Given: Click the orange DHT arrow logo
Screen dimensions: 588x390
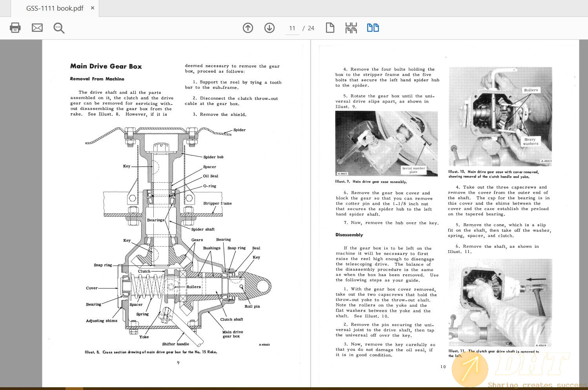Looking at the screenshot, I should (470, 370).
